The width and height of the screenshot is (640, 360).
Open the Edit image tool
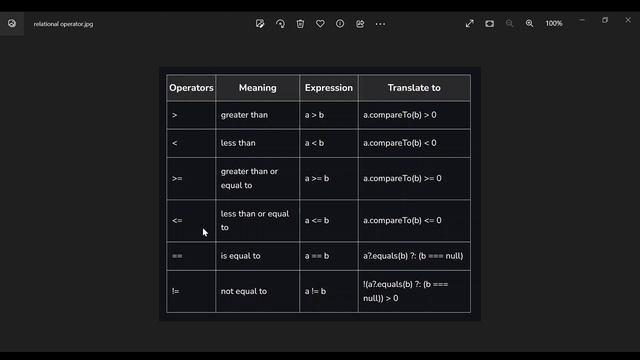[260, 24]
